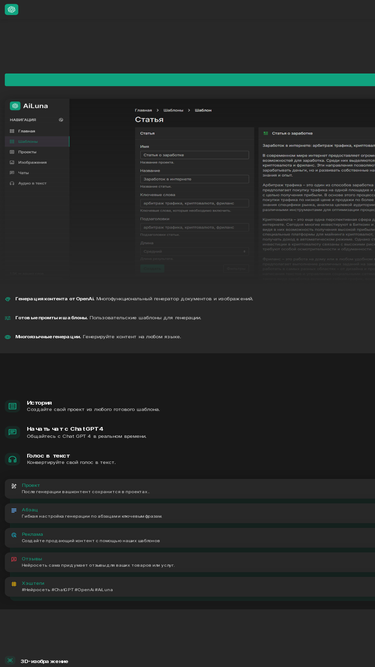Select Шаблоны in the breadcrumb trail
375x667 pixels.
click(x=173, y=110)
